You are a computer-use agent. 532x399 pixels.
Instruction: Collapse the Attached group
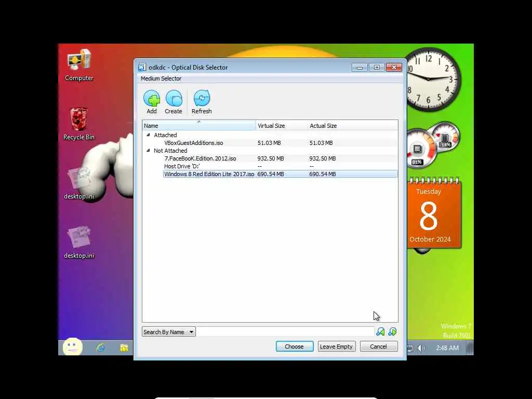148,135
